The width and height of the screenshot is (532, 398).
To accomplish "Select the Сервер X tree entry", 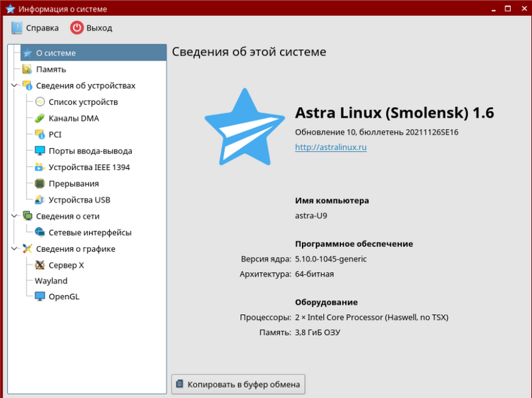I will (66, 265).
